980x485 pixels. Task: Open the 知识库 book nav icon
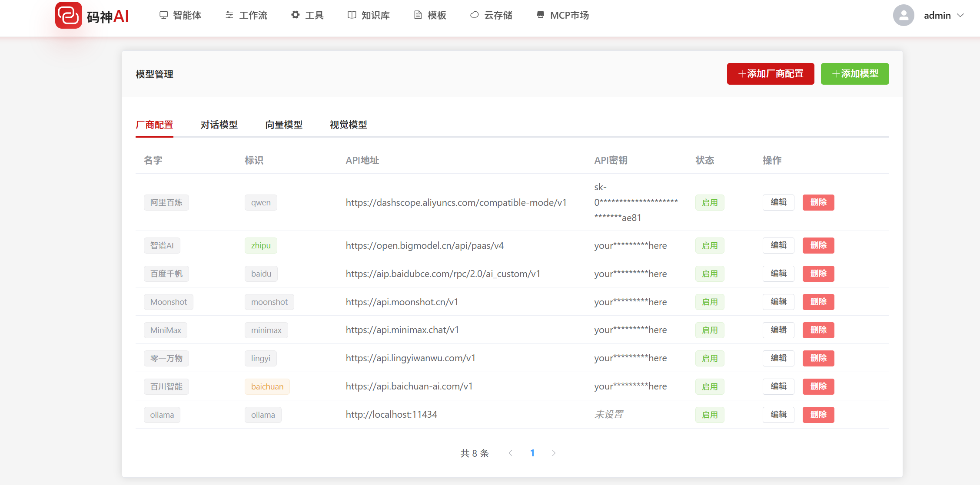pyautogui.click(x=352, y=15)
